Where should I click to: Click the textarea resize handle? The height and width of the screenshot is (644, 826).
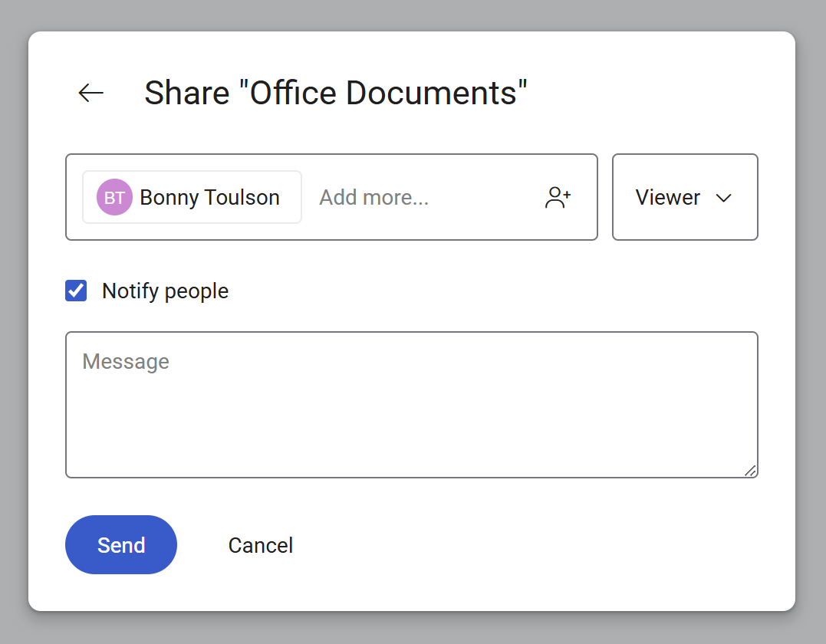tap(751, 472)
